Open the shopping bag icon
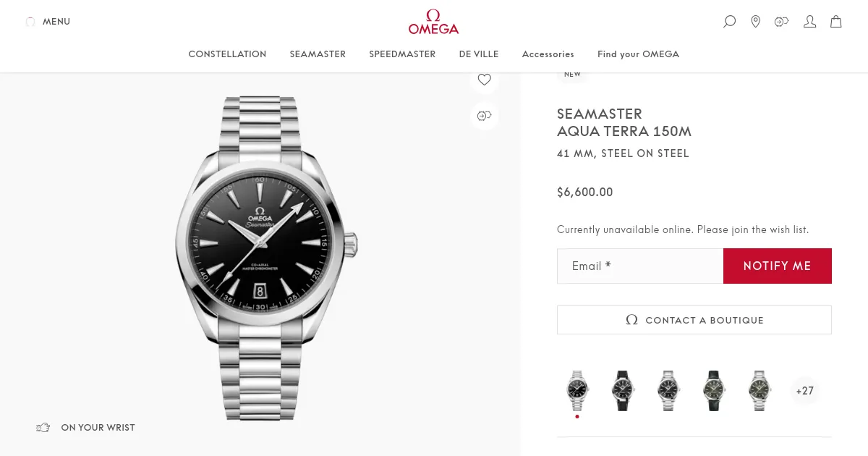This screenshot has width=868, height=456. pyautogui.click(x=835, y=22)
